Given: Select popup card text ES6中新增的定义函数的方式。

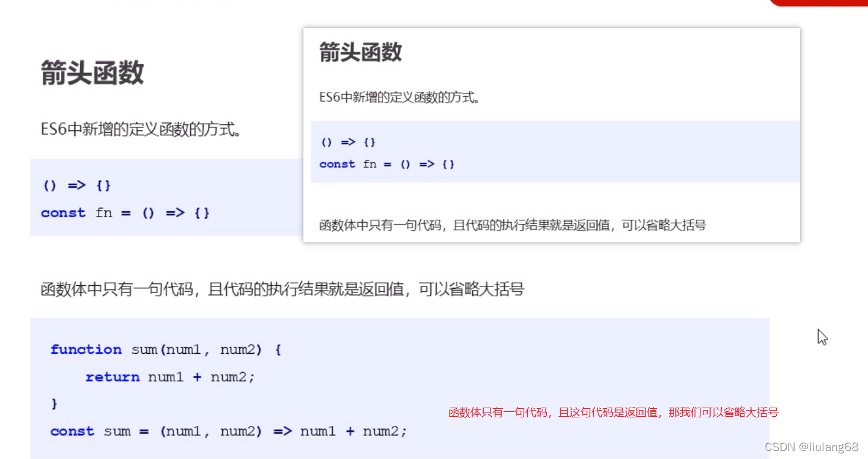Looking at the screenshot, I should [x=399, y=97].
